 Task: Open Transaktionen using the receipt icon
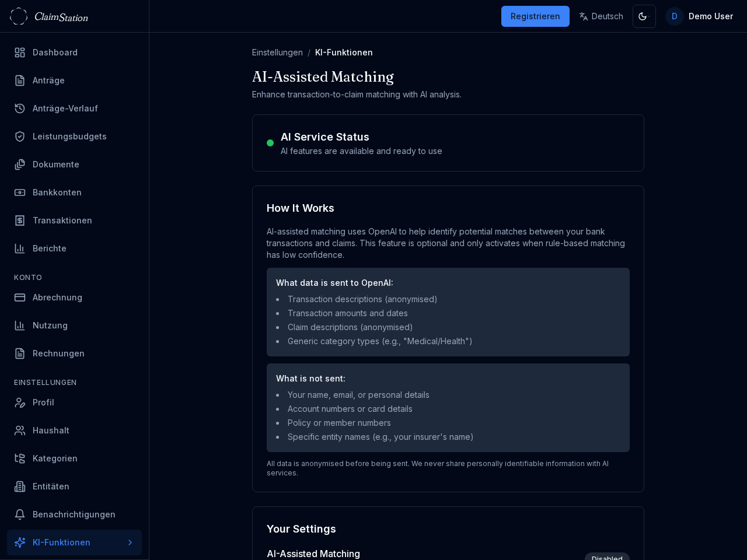pos(20,220)
